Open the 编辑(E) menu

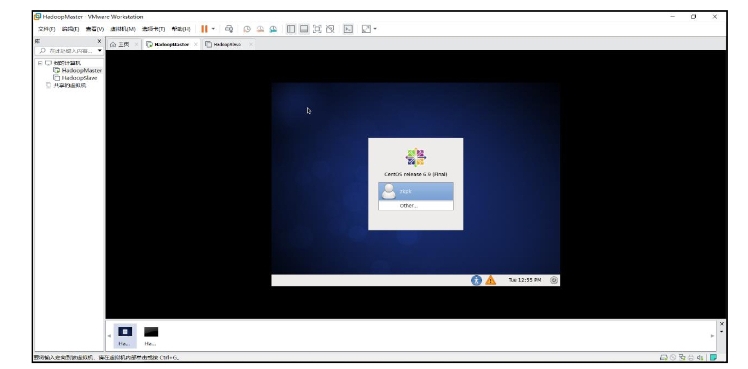(x=70, y=29)
